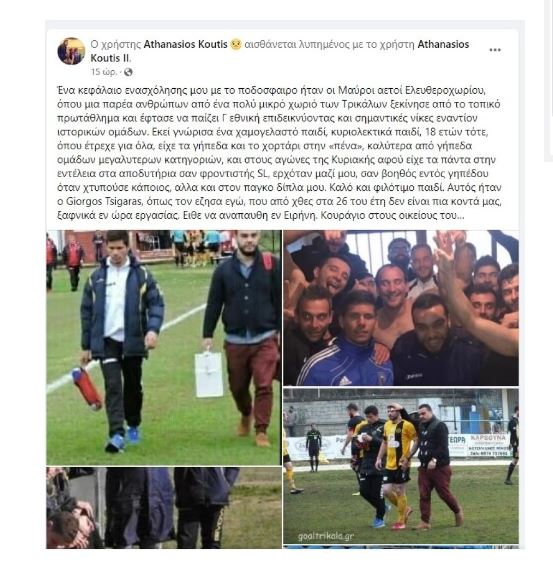Viewport: 553px width, 588px height.
Task: Click the name Giorgos Tsigaras in the post text
Action: (105, 201)
